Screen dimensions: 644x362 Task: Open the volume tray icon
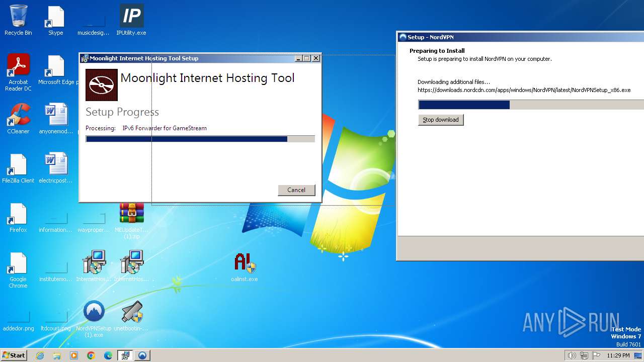572,355
